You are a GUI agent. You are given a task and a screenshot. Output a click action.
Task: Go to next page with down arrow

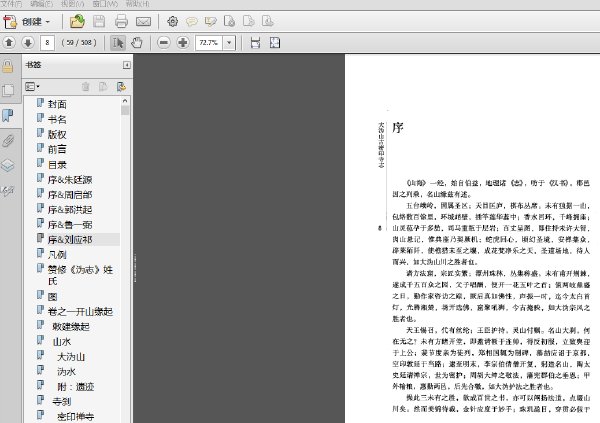[x=28, y=42]
